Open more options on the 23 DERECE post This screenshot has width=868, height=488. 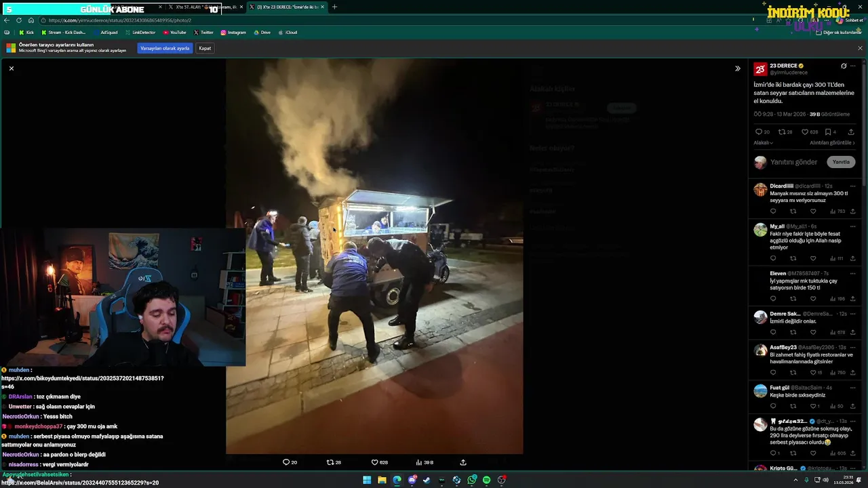click(853, 66)
